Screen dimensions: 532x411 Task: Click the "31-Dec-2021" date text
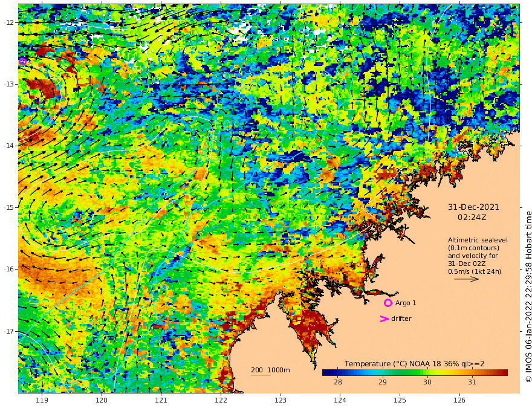pyautogui.click(x=473, y=207)
